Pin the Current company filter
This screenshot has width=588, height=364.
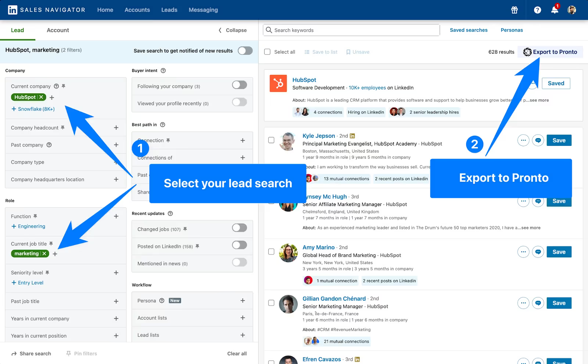point(63,86)
